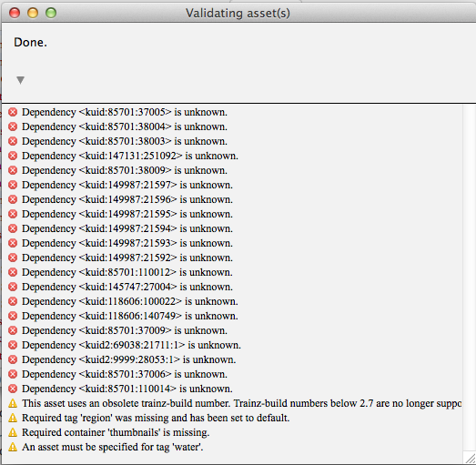Click warning icon for missing 'region' tag
476x465 pixels.
(13, 418)
